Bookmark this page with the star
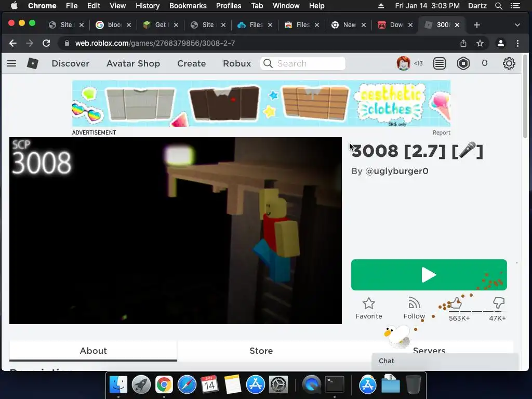The image size is (532, 399). pos(480,43)
